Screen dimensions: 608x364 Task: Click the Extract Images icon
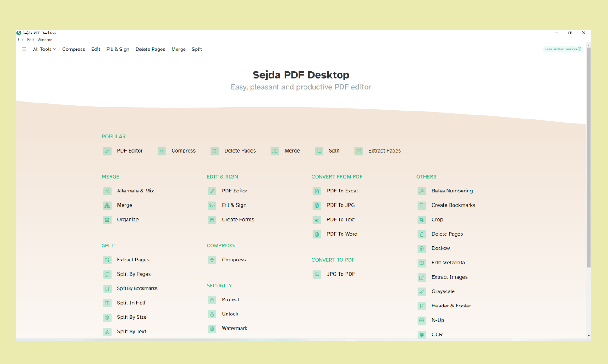coord(422,277)
